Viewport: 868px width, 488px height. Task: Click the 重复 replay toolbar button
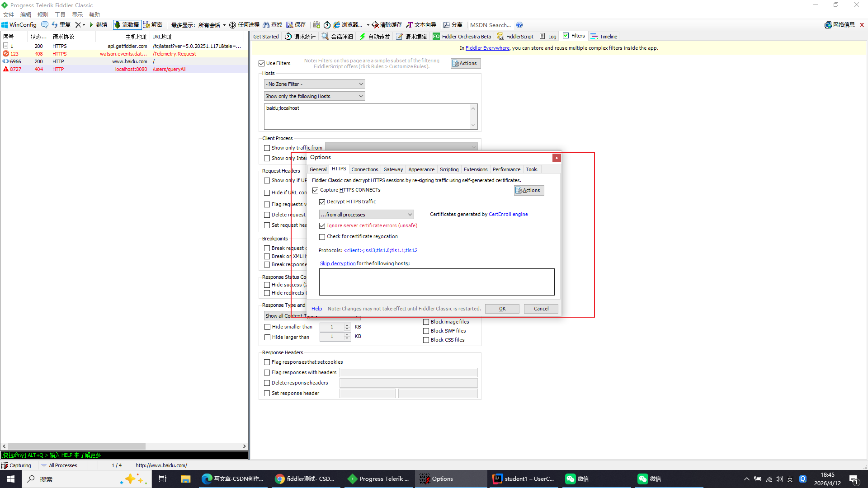pos(61,25)
